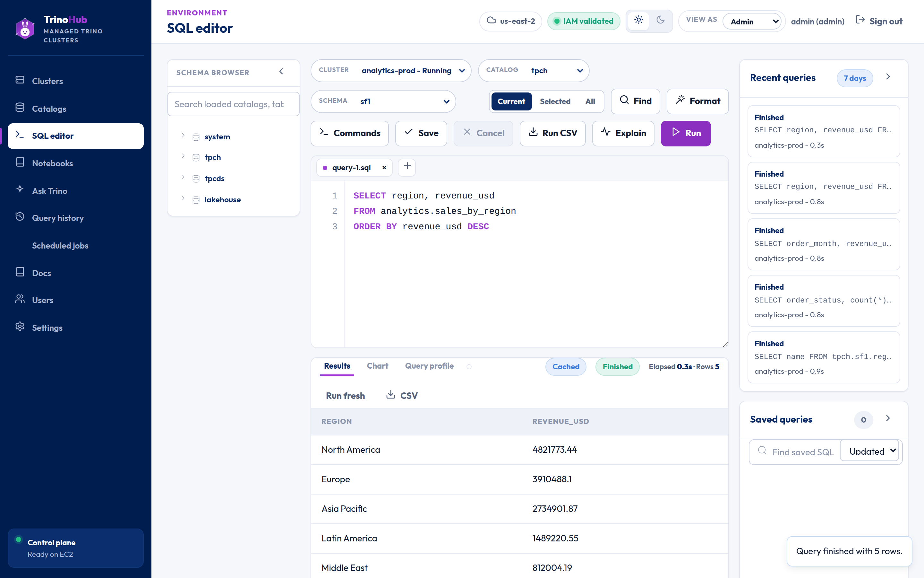Open Scheduled jobs page
The image size is (924, 578).
[76, 245]
